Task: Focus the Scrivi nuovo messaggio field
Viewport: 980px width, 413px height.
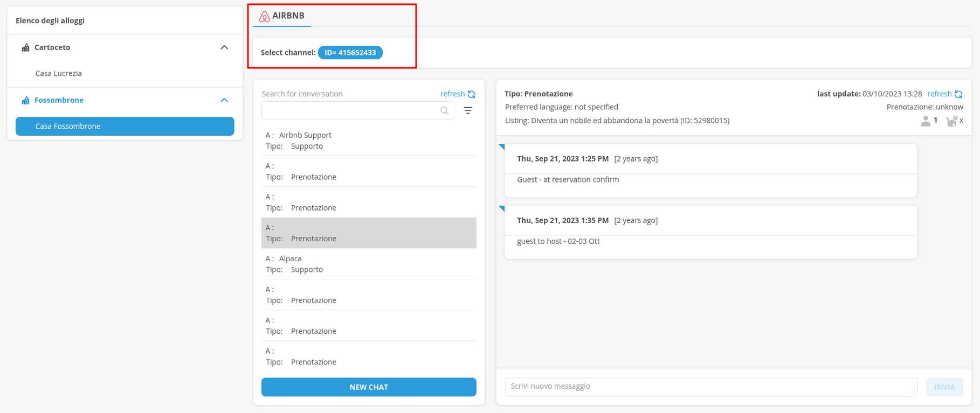Action: [710, 387]
